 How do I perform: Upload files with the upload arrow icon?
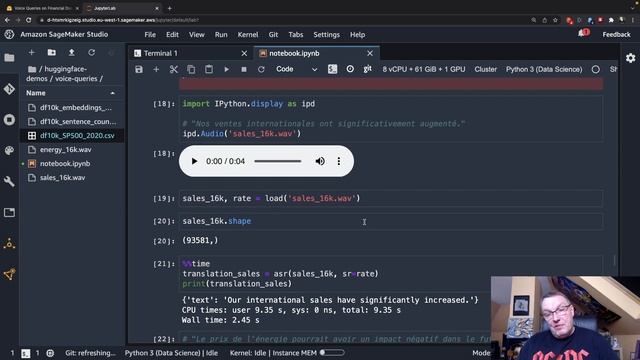71,53
